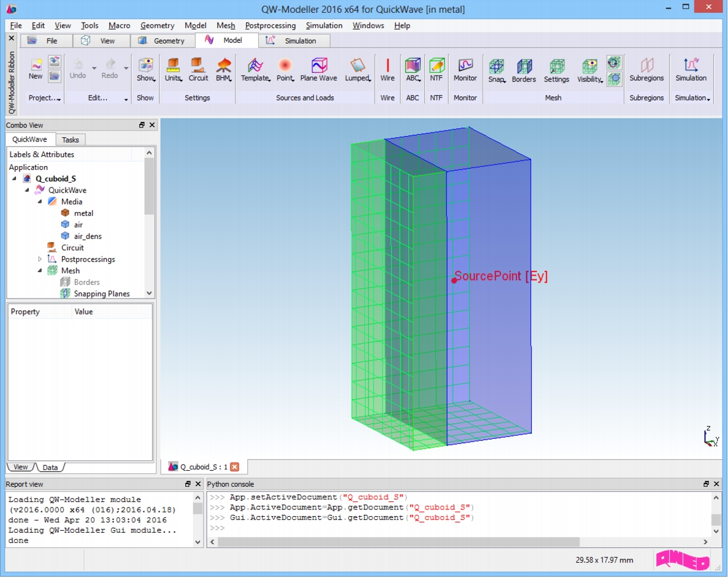The image size is (728, 578).
Task: Open the Monitor tool
Action: tap(466, 70)
